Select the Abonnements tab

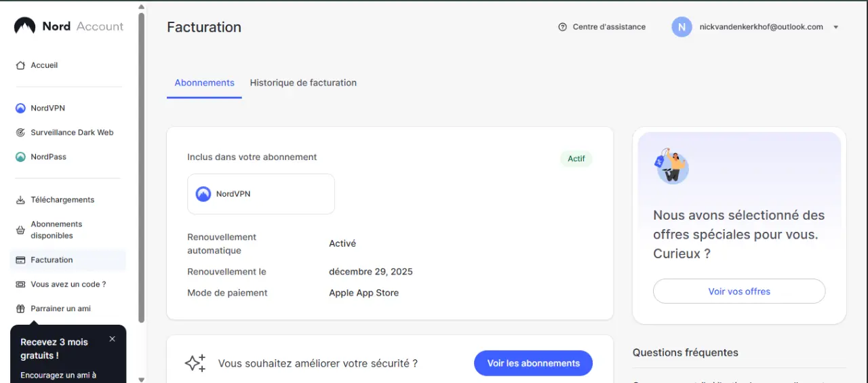tap(204, 83)
